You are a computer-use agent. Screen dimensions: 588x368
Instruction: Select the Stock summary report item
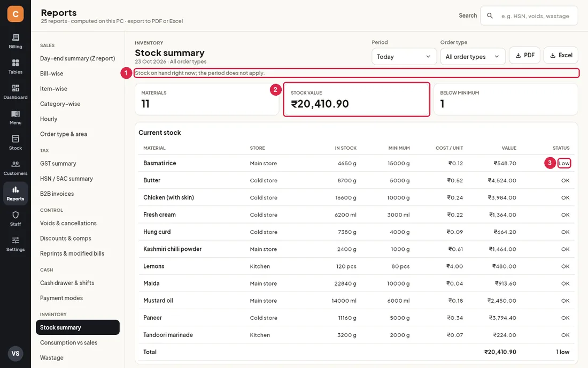[78, 327]
